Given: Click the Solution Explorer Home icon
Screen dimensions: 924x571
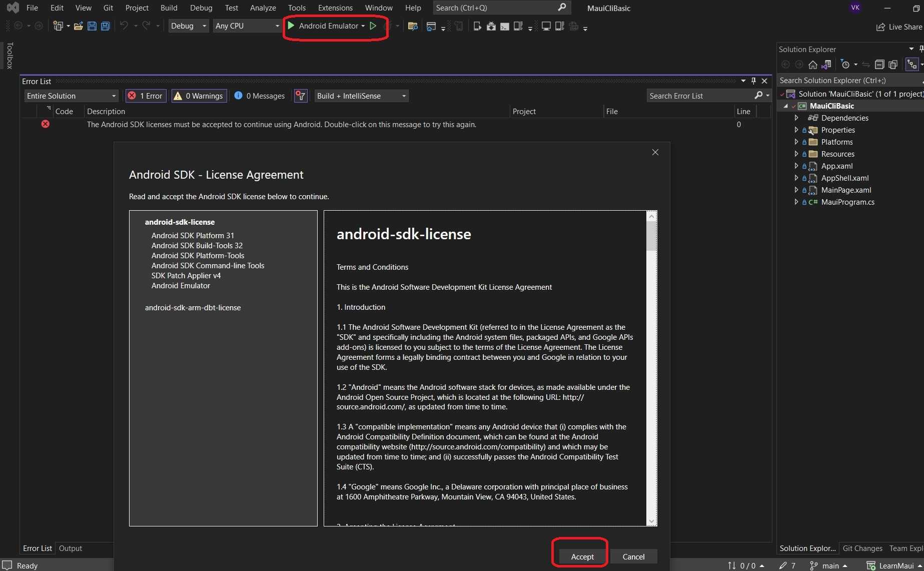Looking at the screenshot, I should tap(813, 65).
